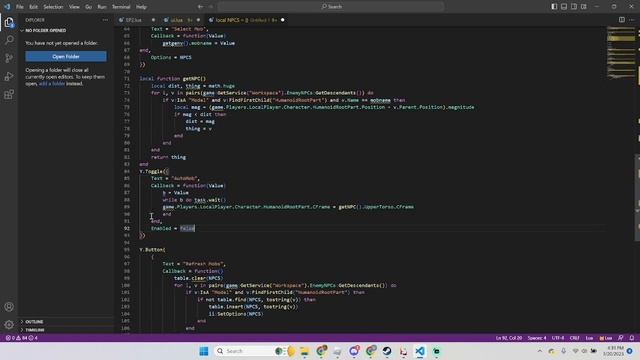Image resolution: width=640 pixels, height=360 pixels.
Task: Open the Terminal menu
Action: pos(121,7)
